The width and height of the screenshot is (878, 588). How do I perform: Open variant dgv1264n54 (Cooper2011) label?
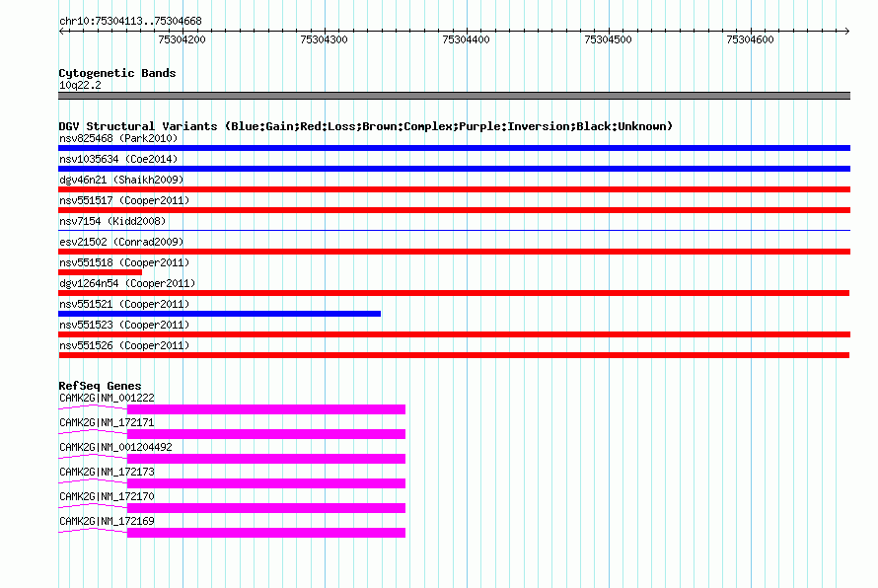(x=127, y=283)
